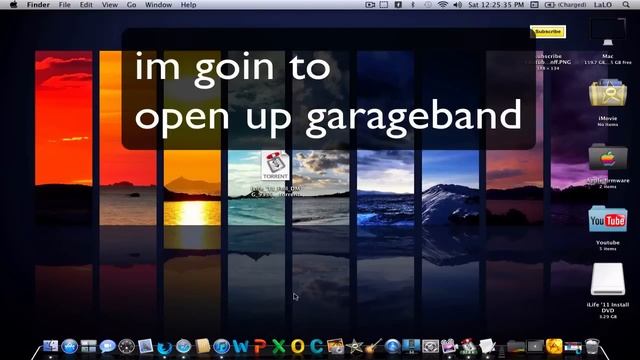Open Finder from the Dock
Image resolution: width=640 pixels, height=360 pixels.
[x=51, y=346]
